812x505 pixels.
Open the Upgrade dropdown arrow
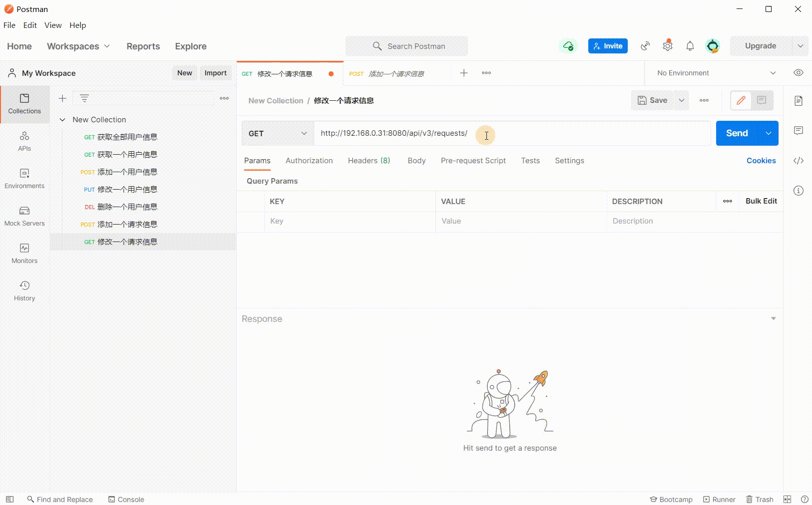[x=800, y=46]
